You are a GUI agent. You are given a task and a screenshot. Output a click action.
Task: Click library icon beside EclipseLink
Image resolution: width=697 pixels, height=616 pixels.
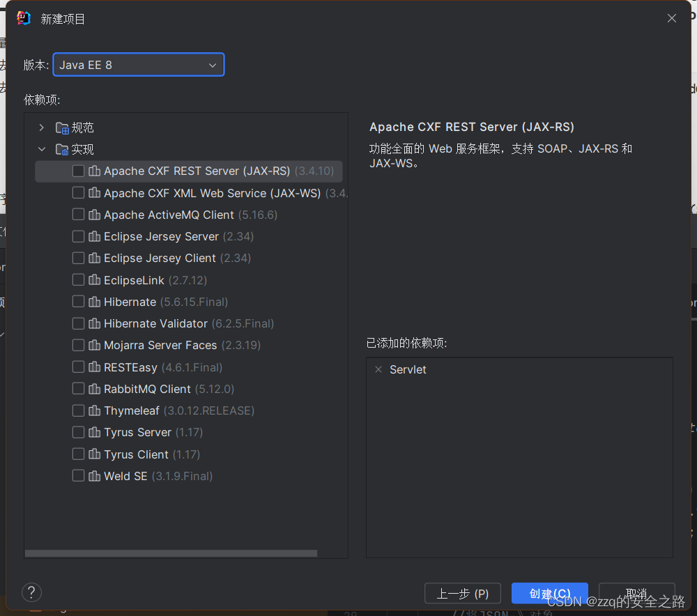click(x=94, y=280)
